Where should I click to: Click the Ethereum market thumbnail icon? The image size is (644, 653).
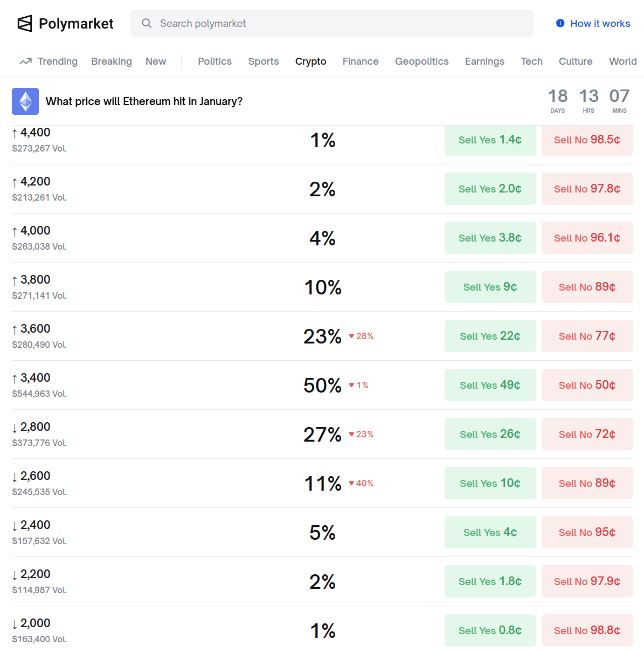(25, 101)
